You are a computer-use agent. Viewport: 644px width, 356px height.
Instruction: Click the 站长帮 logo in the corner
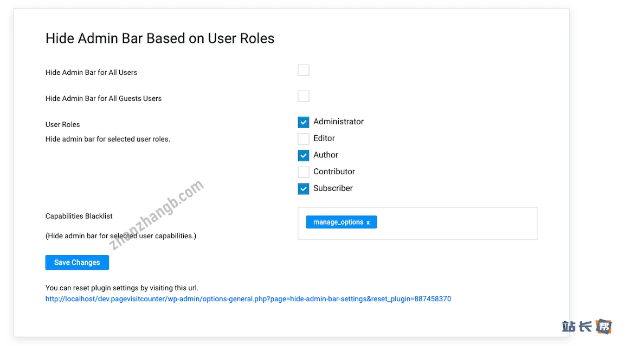click(587, 327)
